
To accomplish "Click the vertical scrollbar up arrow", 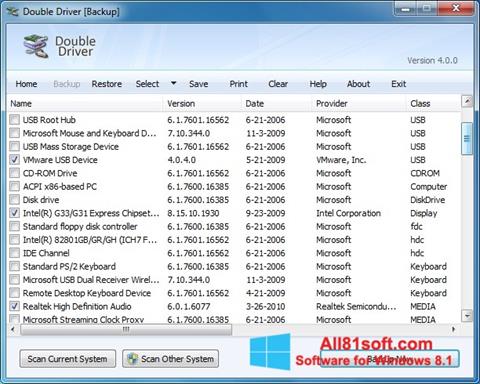I will pyautogui.click(x=467, y=101).
